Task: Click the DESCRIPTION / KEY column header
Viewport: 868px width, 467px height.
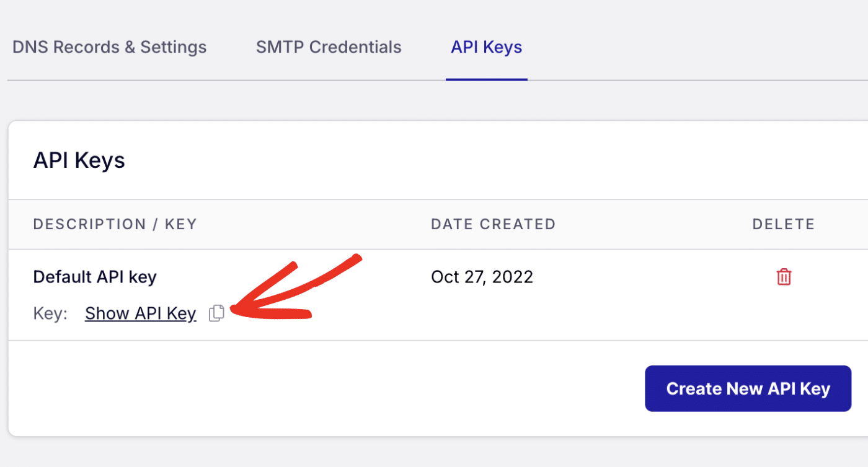Action: [115, 224]
